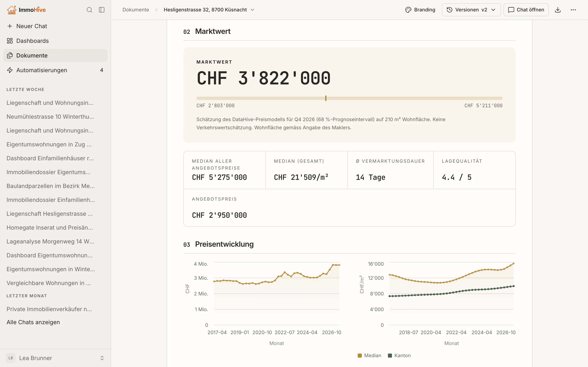Open Alle Chats anzeigen link
Screen dimensions: 588x367
(x=33, y=322)
